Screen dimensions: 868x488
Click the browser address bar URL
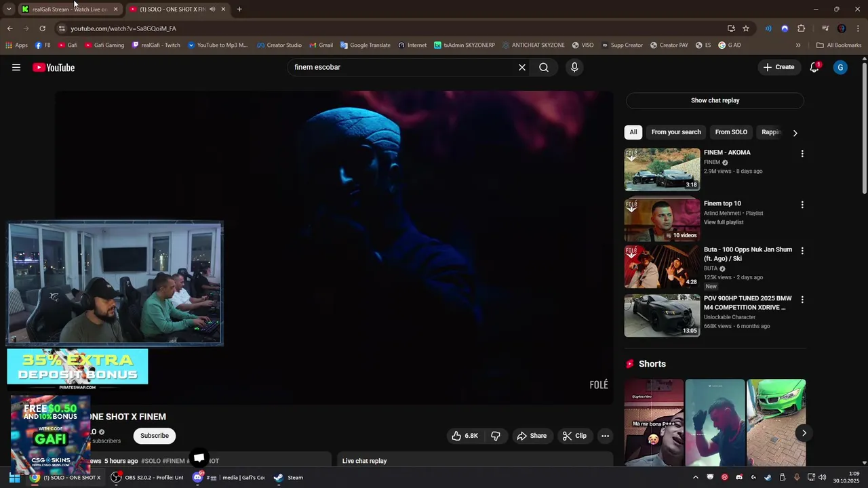tap(123, 28)
